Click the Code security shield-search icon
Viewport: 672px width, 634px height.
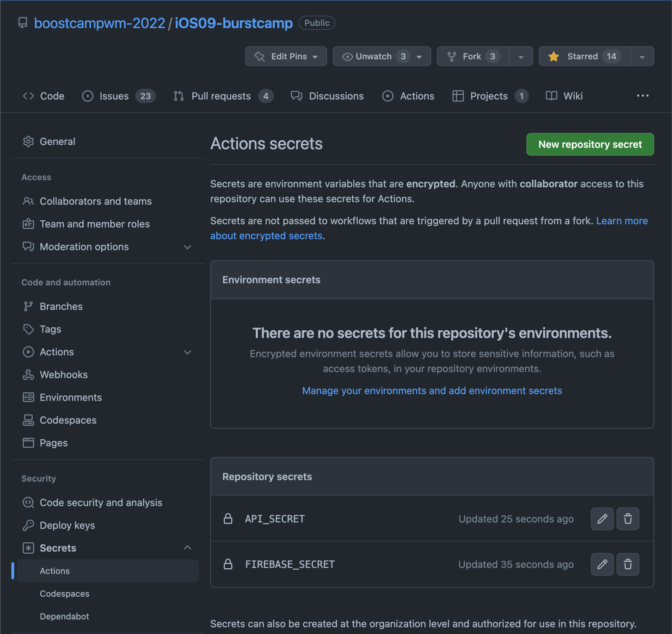[28, 503]
